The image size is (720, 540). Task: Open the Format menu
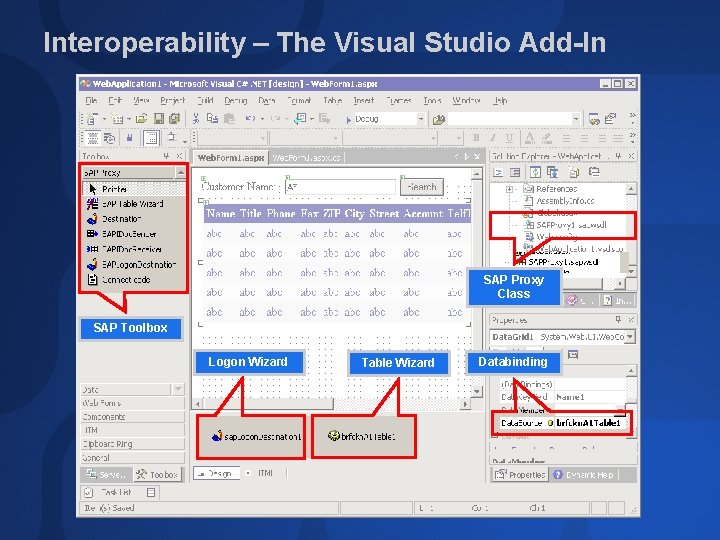(x=299, y=101)
